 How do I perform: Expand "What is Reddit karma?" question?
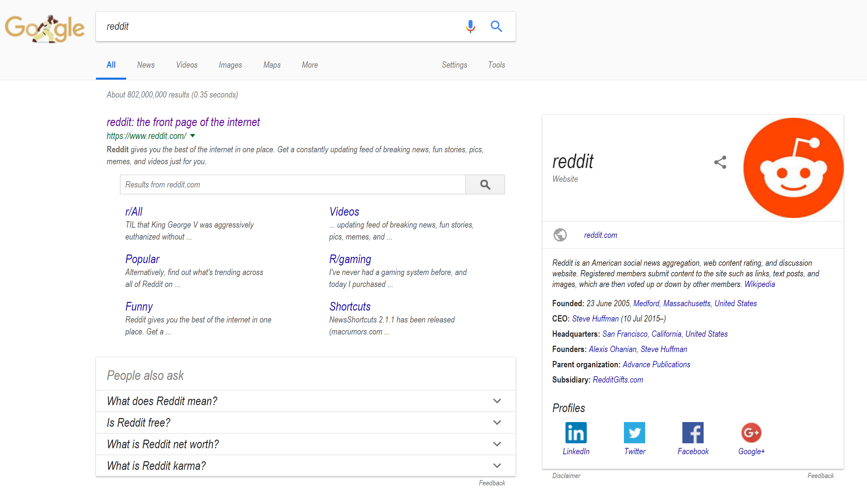click(x=305, y=466)
